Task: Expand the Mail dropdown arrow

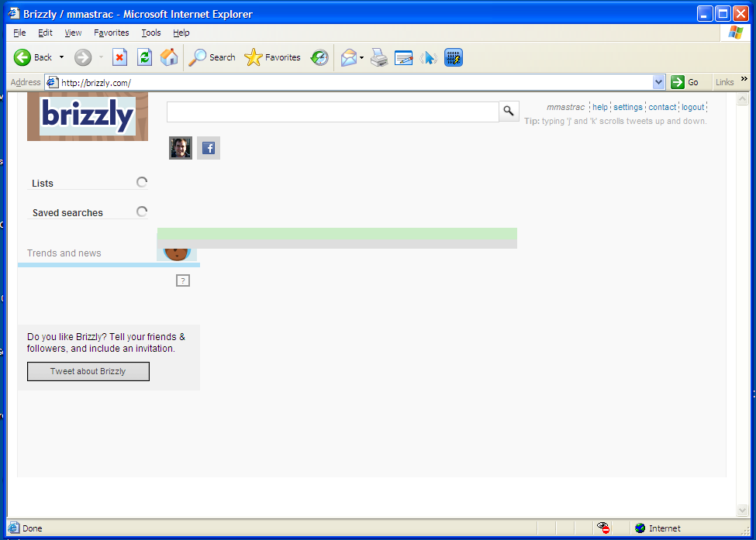Action: (361, 58)
